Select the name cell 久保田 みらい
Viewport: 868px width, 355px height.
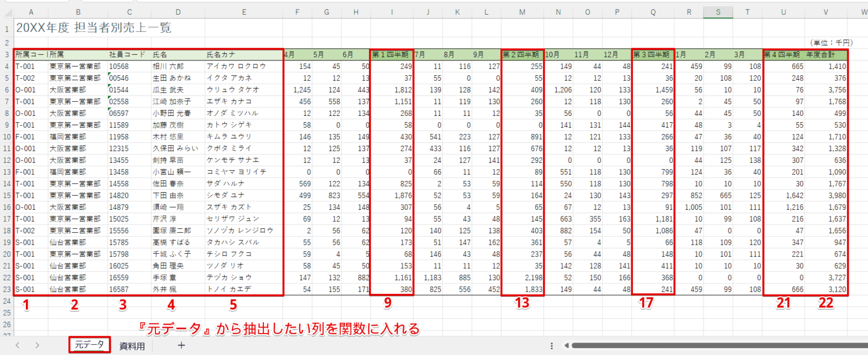click(x=179, y=148)
